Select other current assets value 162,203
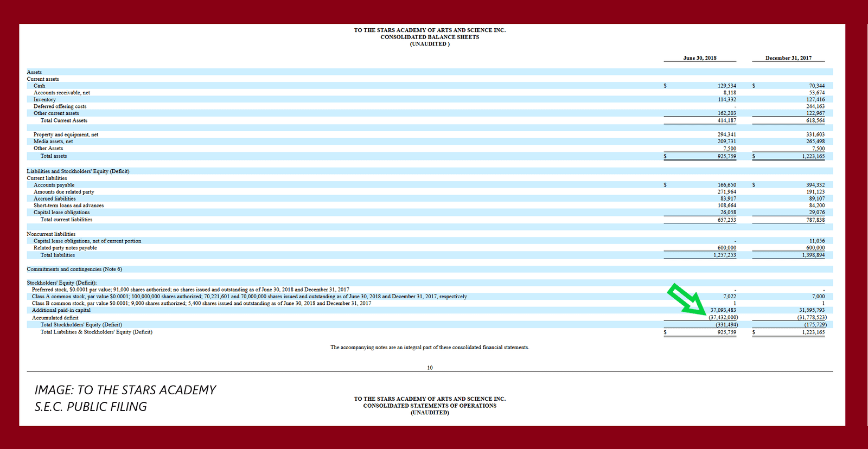The image size is (868, 449). click(x=727, y=113)
